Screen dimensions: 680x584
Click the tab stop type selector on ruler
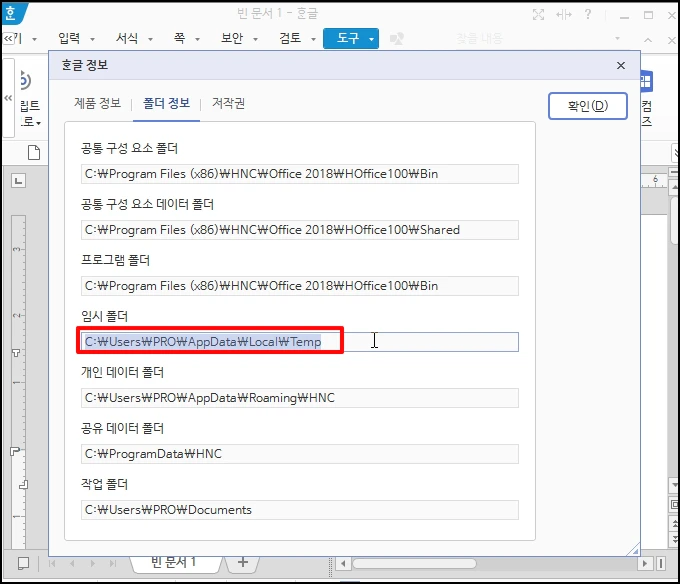18,180
